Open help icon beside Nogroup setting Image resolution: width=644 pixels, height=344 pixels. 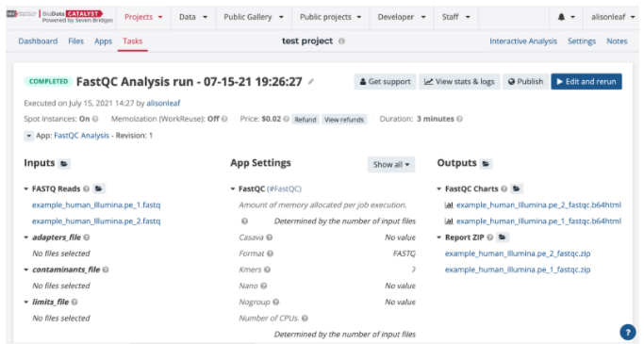(276, 303)
